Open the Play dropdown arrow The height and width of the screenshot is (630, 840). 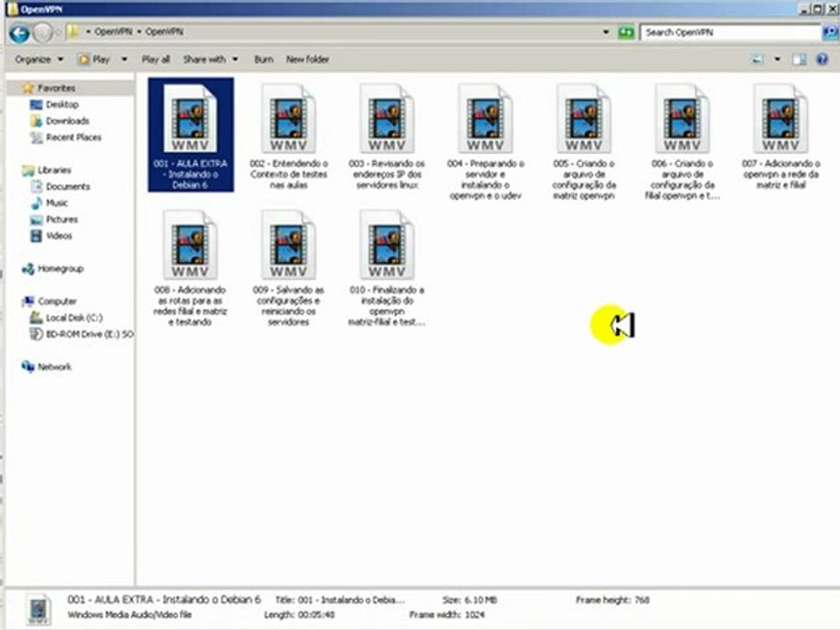(x=124, y=59)
